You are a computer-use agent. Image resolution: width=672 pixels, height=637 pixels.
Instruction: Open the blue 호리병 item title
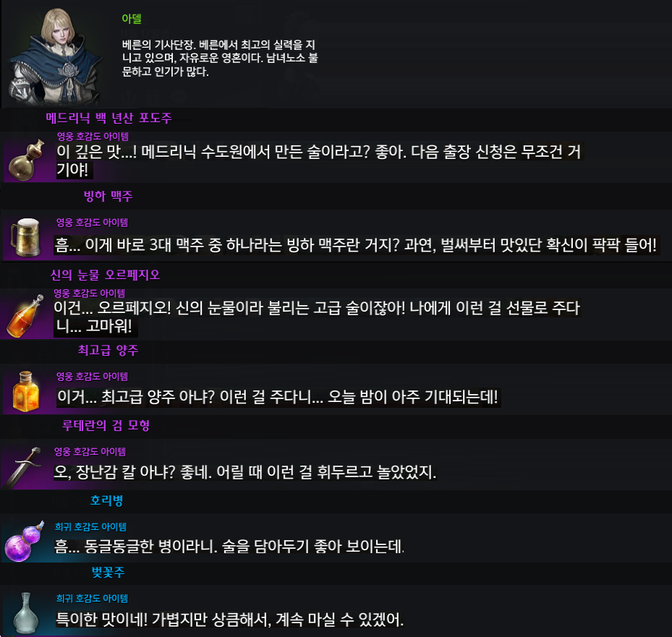[x=107, y=500]
